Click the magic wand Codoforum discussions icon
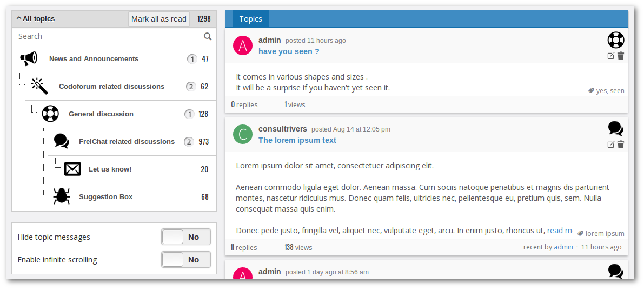Screen dimensions: 644x289 click(39, 86)
